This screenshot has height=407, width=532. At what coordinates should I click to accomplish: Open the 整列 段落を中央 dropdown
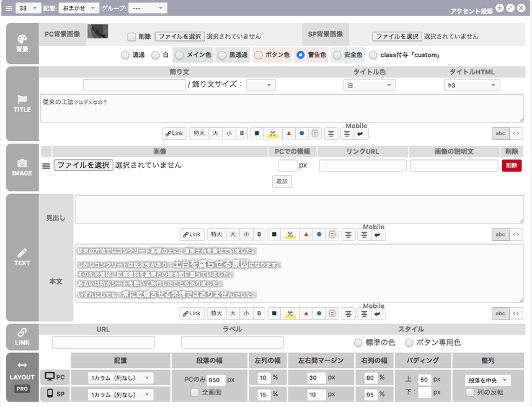pos(487,380)
